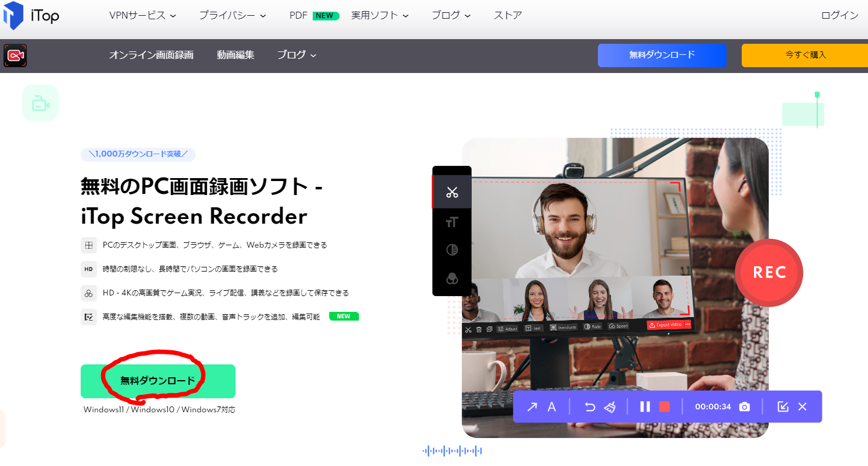Select the A text tool in purple toolbar
The height and width of the screenshot is (466, 868).
[551, 406]
